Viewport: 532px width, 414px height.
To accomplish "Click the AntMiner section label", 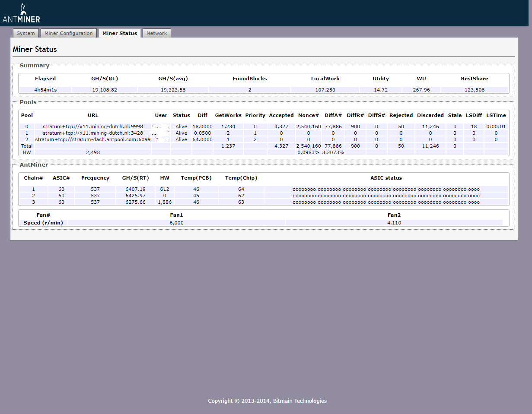I will [x=34, y=165].
